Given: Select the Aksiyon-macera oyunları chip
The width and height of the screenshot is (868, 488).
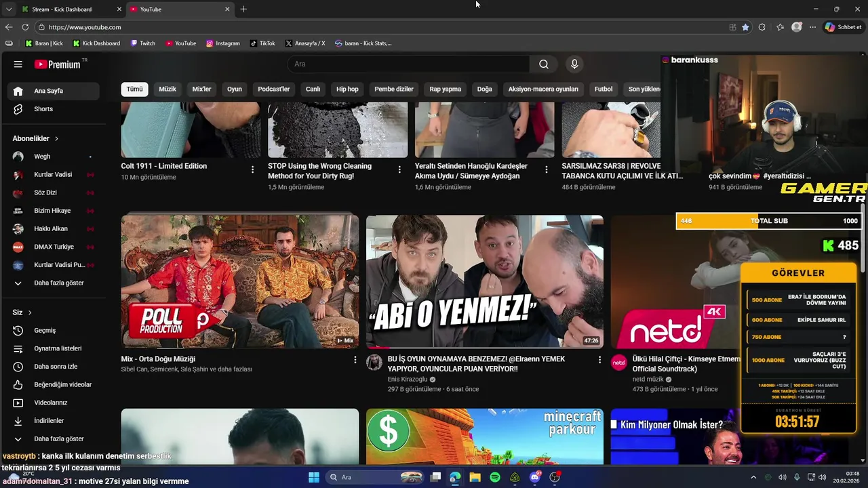Looking at the screenshot, I should coord(543,89).
